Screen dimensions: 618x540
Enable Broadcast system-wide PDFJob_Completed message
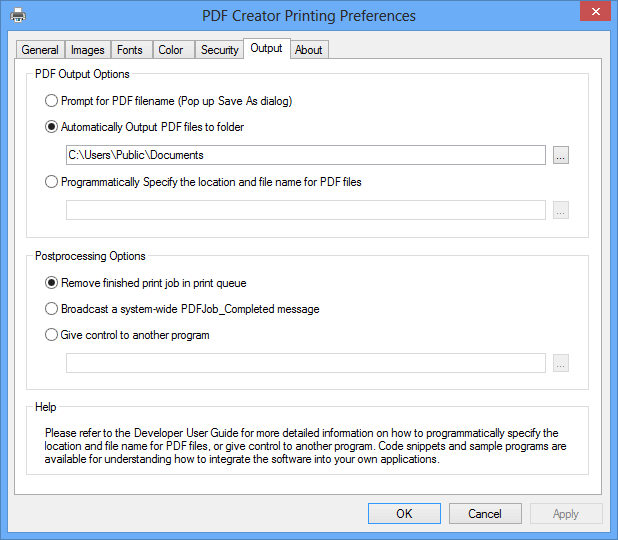[x=52, y=309]
